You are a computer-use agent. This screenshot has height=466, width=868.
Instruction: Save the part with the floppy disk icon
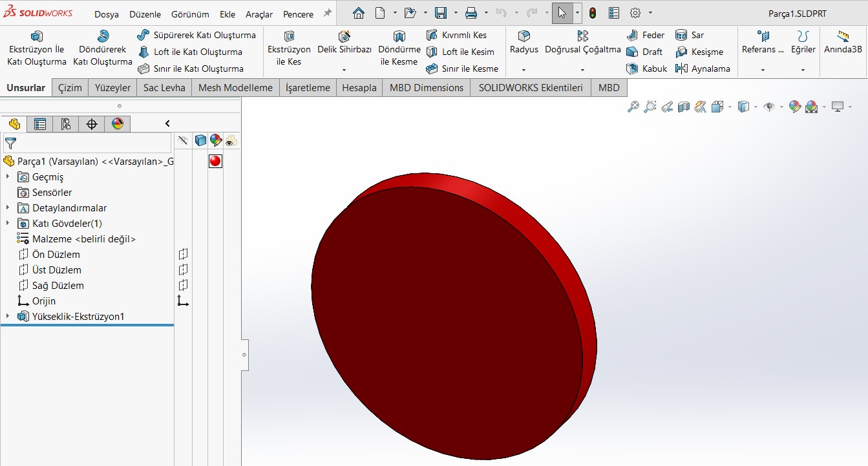pyautogui.click(x=441, y=13)
